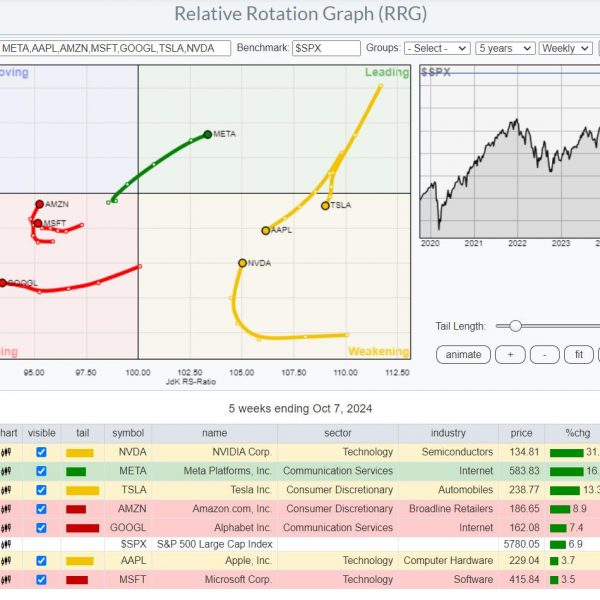This screenshot has width=600, height=600.
Task: Click S&P 500 Large Cap Index cell
Action: click(215, 544)
